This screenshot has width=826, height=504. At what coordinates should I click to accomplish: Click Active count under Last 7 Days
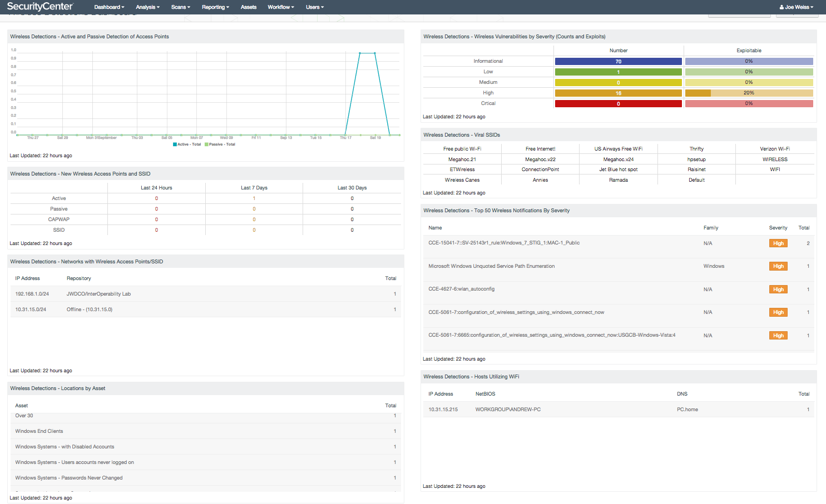click(254, 198)
